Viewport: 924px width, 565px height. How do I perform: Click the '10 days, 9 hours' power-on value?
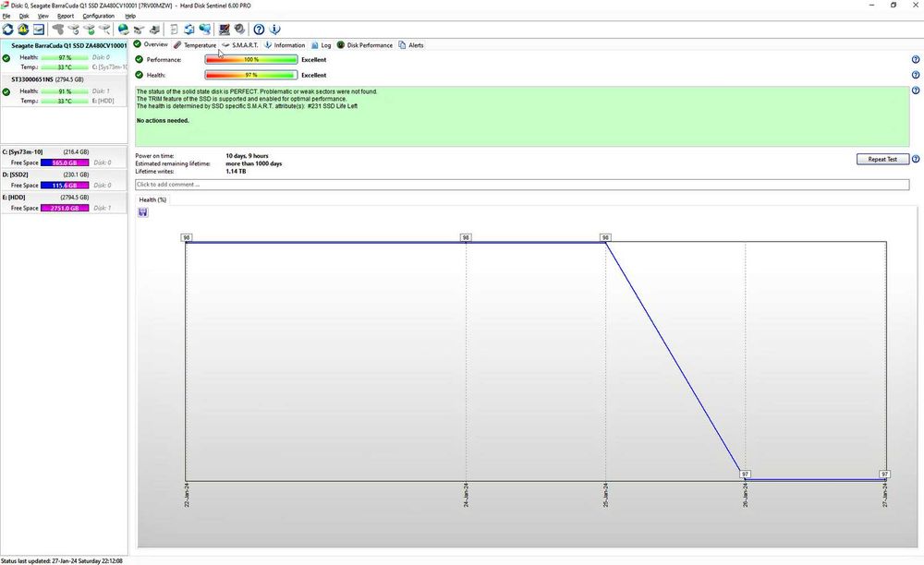click(247, 156)
